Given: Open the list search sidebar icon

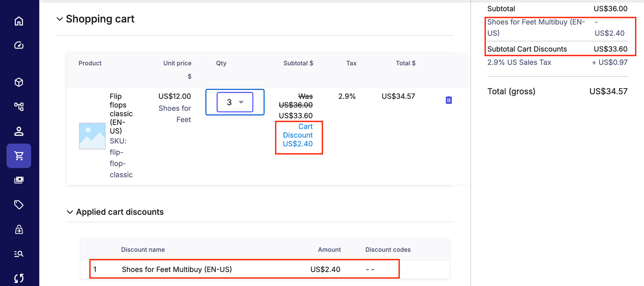Looking at the screenshot, I should point(19,254).
